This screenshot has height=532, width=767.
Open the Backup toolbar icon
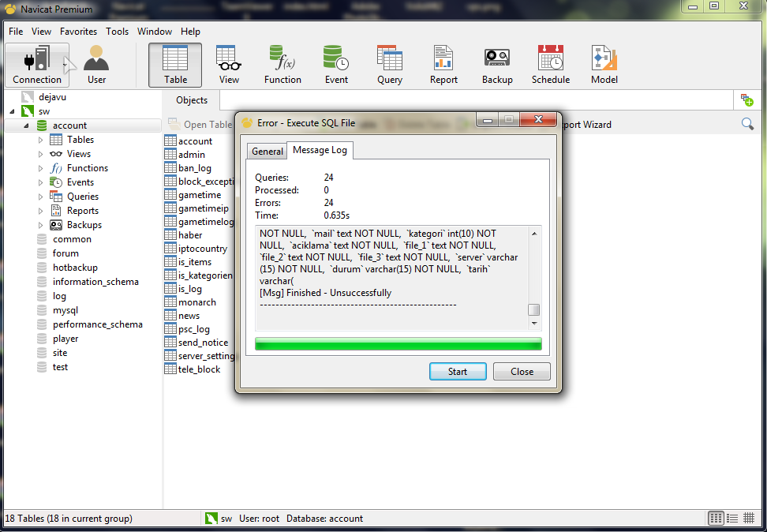point(497,65)
